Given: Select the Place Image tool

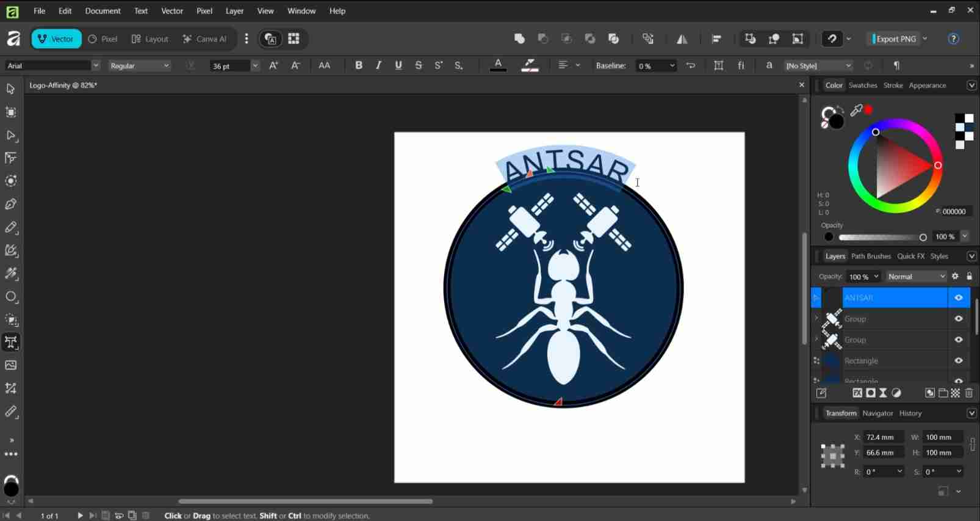Looking at the screenshot, I should pyautogui.click(x=10, y=365).
